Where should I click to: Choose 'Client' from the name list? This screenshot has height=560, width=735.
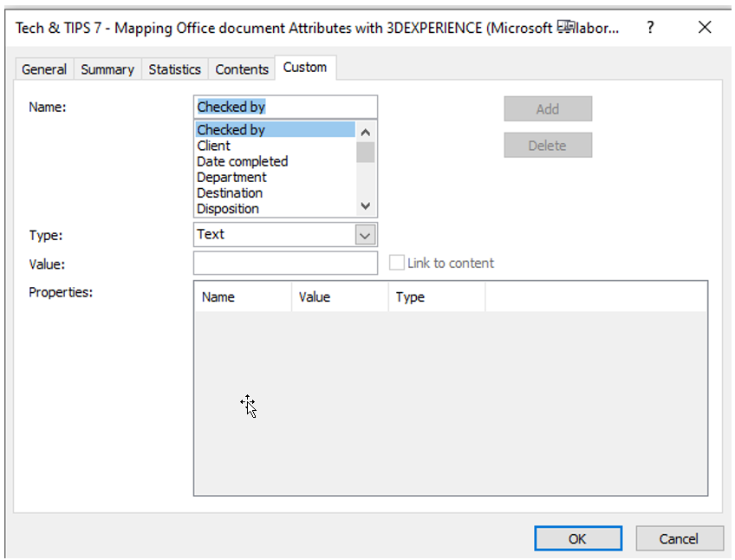[x=275, y=146]
